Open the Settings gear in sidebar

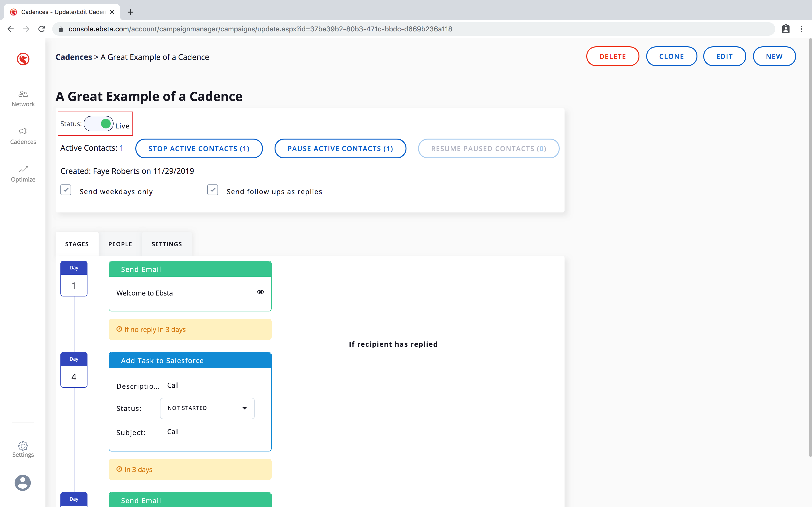(23, 446)
